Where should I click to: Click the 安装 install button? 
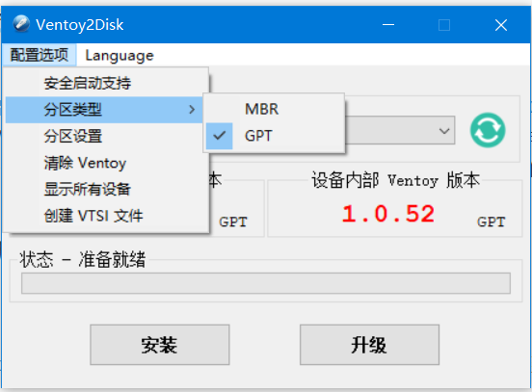[x=160, y=345]
